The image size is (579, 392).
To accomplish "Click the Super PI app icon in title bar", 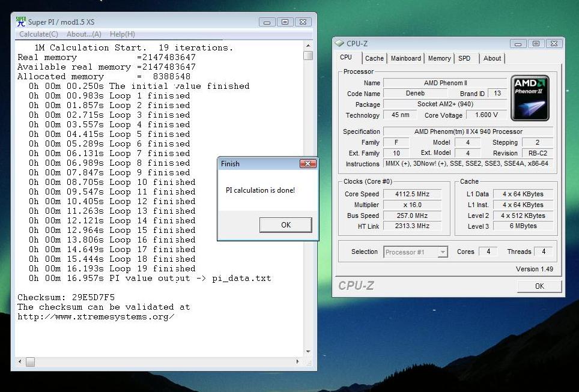I will pos(20,22).
